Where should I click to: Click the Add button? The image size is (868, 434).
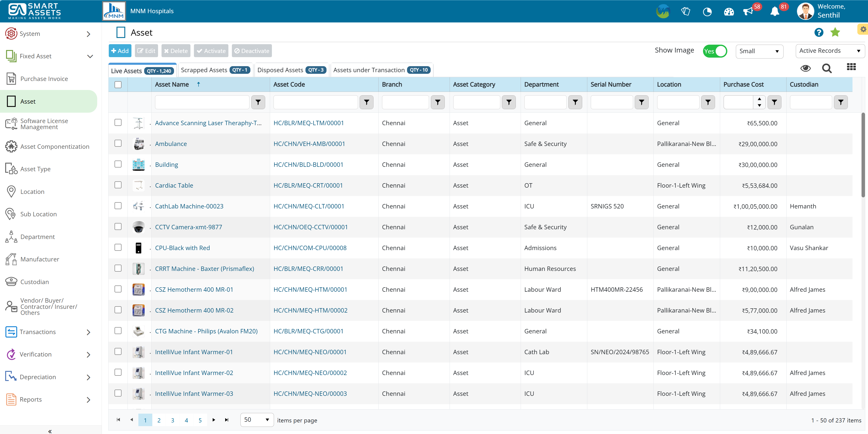click(120, 51)
